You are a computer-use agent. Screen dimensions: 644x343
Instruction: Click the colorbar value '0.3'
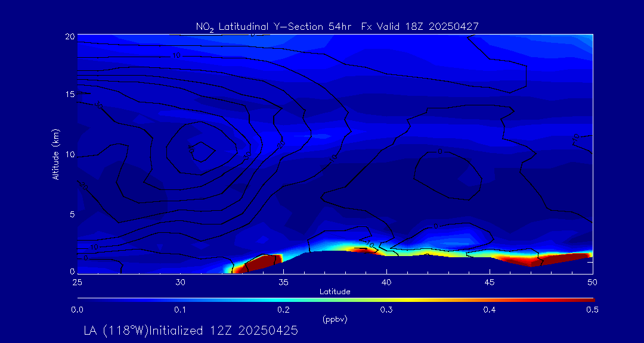tap(386, 310)
